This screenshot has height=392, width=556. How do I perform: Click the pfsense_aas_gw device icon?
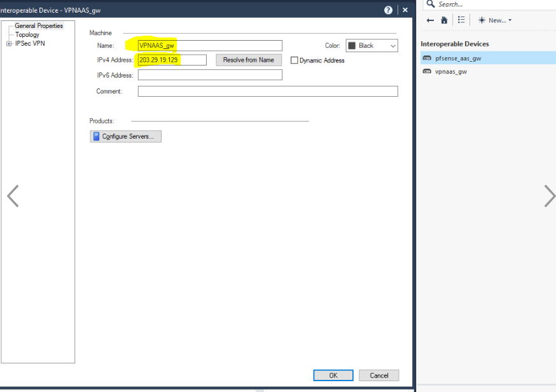(427, 58)
